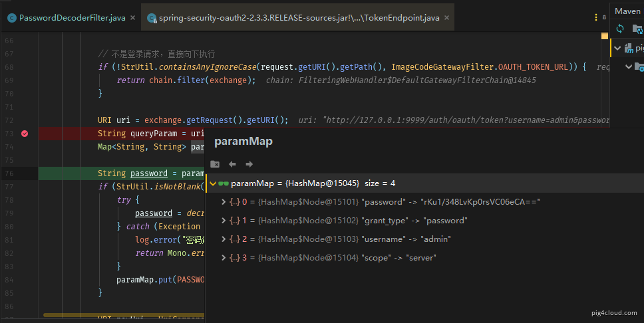Viewport: 644px width, 323px height.
Task: Click the watch glasses icon beside paramMap
Action: [x=224, y=183]
